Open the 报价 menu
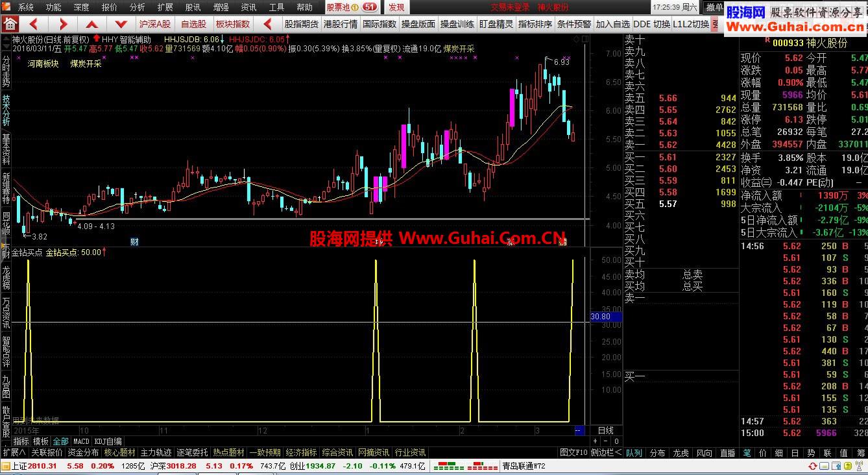 click(x=110, y=7)
